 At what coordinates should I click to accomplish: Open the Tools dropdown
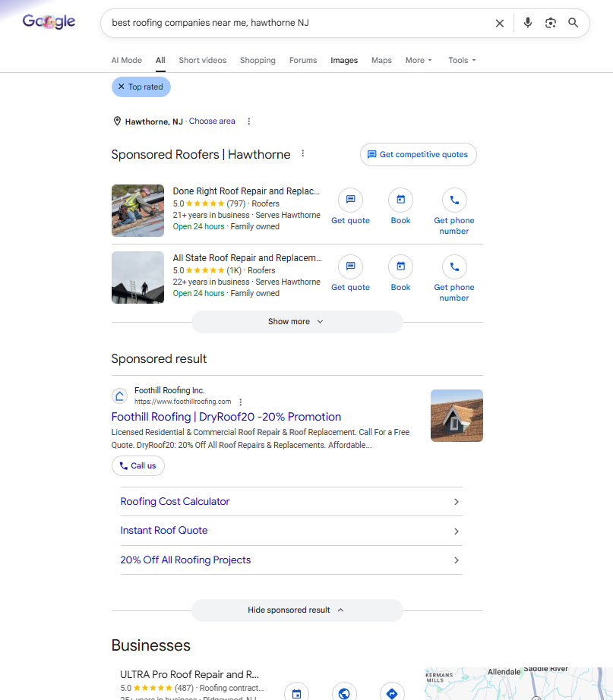462,60
